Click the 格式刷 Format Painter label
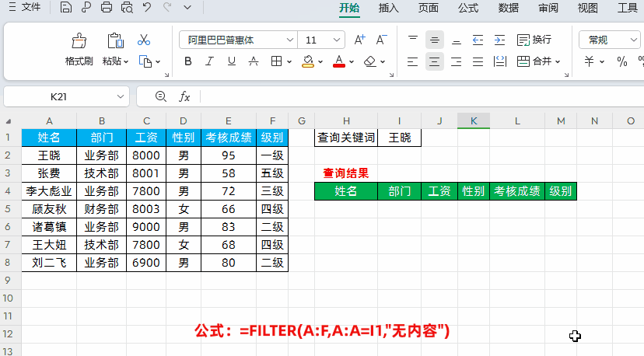Screen dimensions: 644x356 [79, 61]
